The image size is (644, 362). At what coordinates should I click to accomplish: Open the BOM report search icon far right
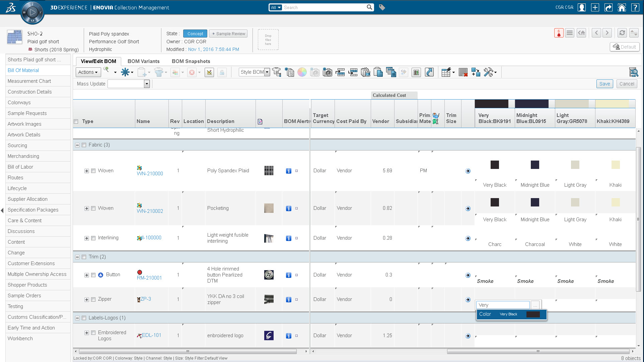[633, 72]
